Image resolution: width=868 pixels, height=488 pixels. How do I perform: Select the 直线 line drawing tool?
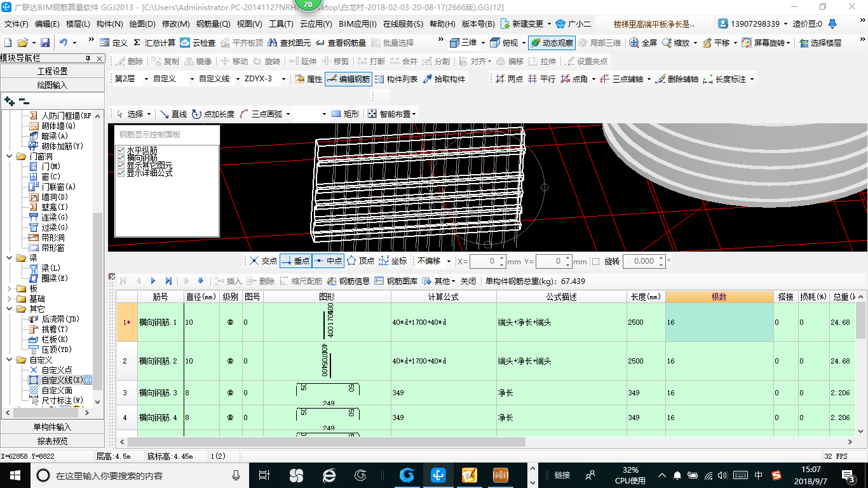173,114
